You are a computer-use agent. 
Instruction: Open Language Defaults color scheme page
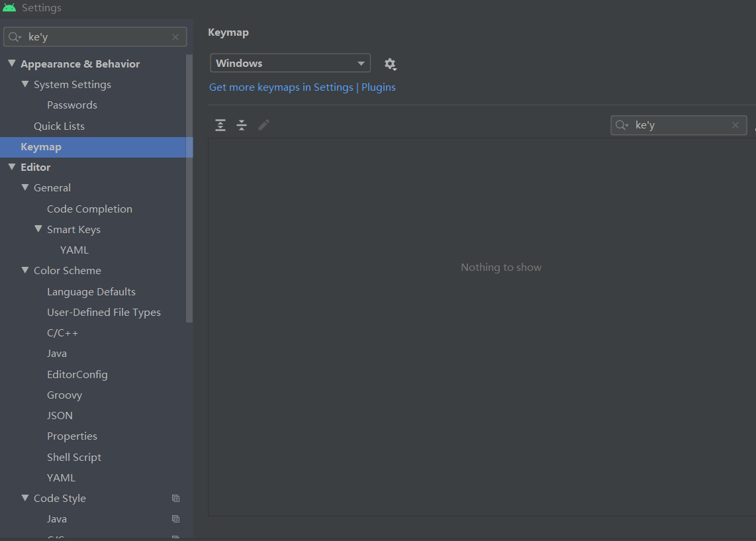click(x=91, y=292)
